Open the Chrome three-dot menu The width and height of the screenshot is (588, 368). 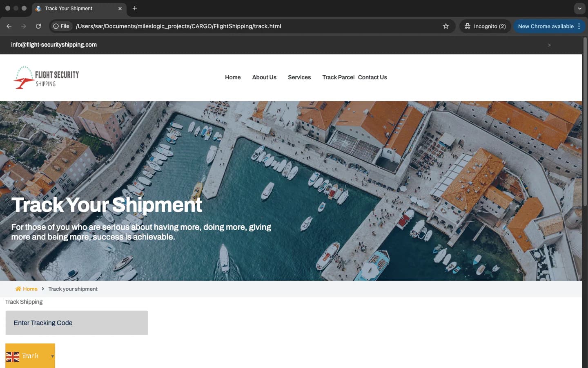(x=579, y=26)
